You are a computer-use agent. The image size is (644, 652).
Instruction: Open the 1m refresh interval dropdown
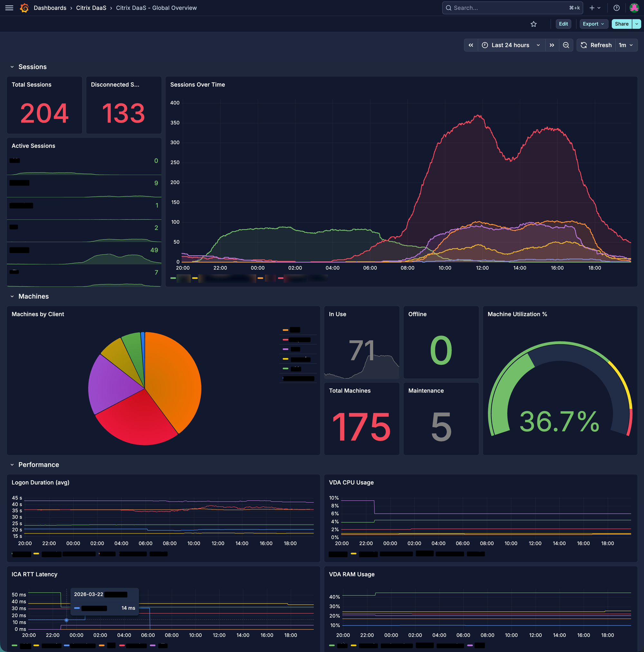click(626, 45)
